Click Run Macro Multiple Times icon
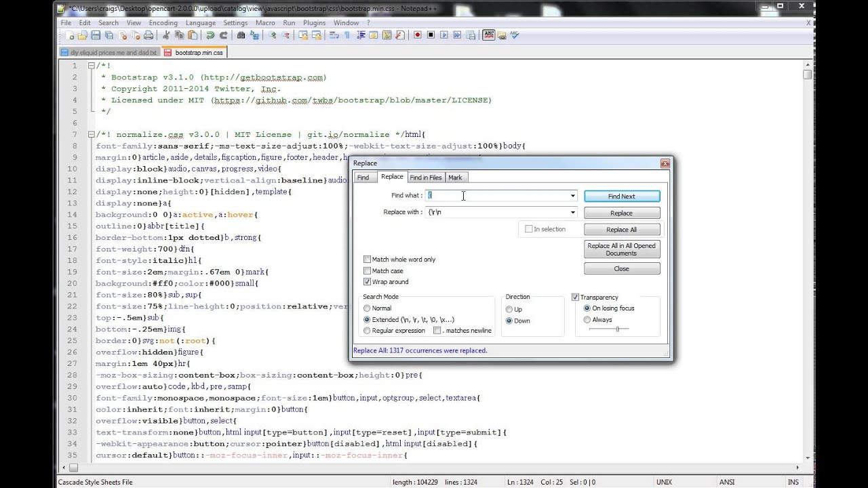The width and height of the screenshot is (868, 488). (x=457, y=35)
